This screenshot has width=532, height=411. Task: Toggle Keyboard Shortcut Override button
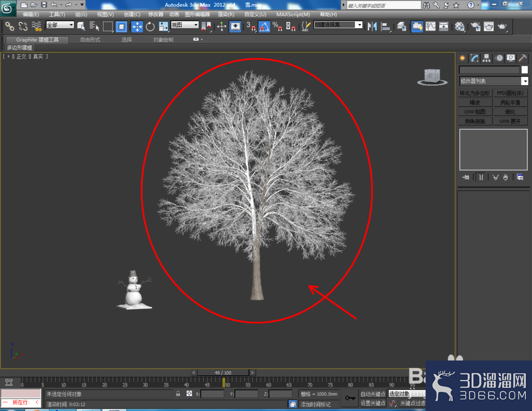point(235,27)
